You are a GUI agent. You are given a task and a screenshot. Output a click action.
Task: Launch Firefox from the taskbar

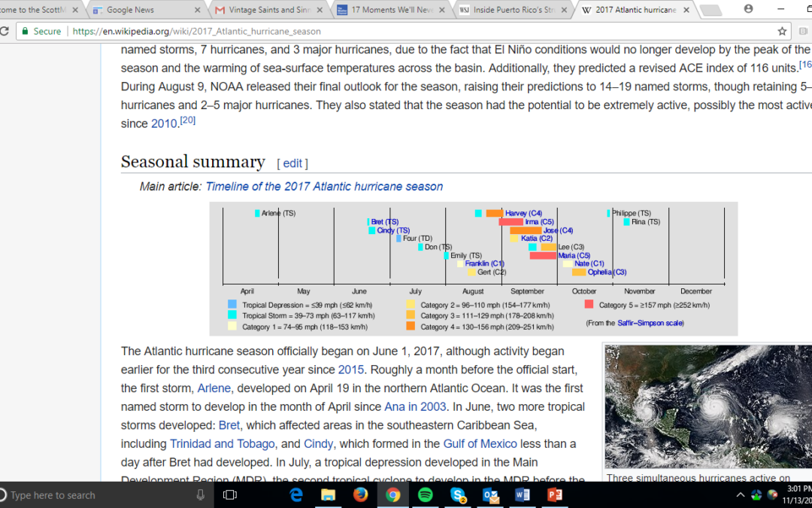pos(360,494)
